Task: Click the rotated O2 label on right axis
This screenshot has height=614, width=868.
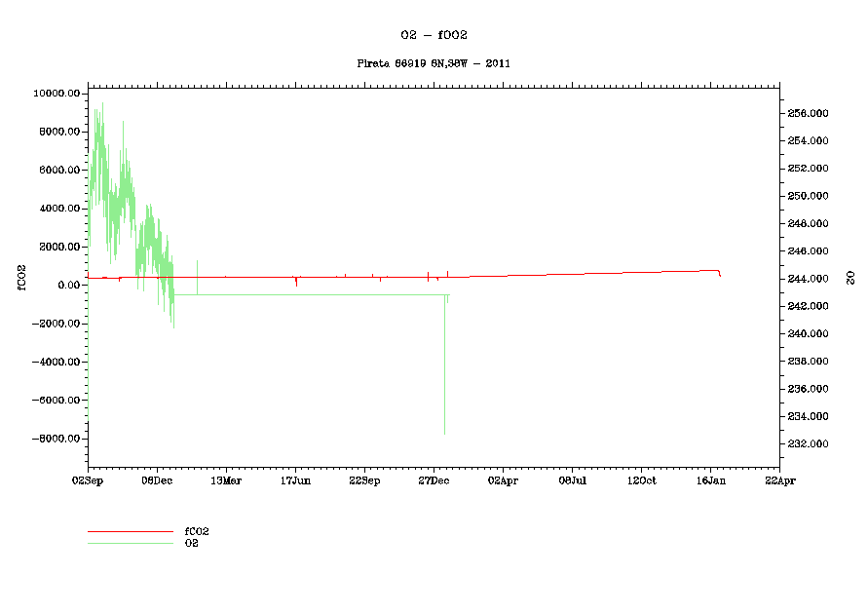Action: (x=849, y=278)
